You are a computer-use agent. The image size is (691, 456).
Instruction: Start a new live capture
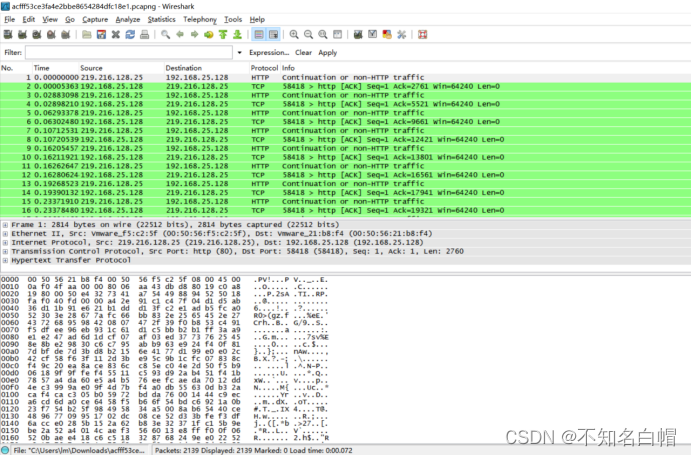tap(37, 34)
